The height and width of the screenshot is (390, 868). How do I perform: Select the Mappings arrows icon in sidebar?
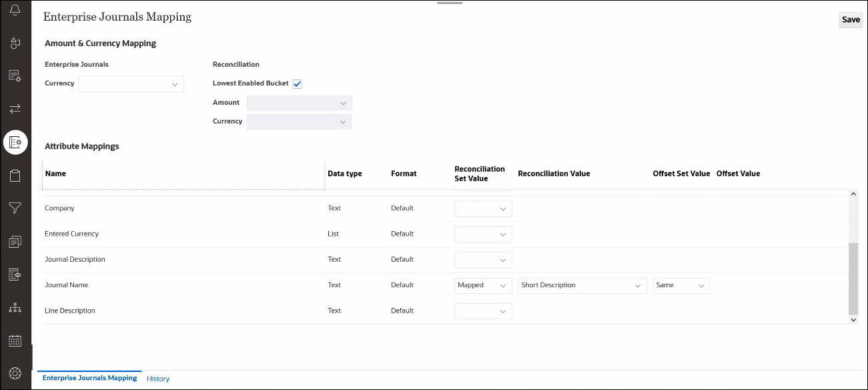coord(15,108)
